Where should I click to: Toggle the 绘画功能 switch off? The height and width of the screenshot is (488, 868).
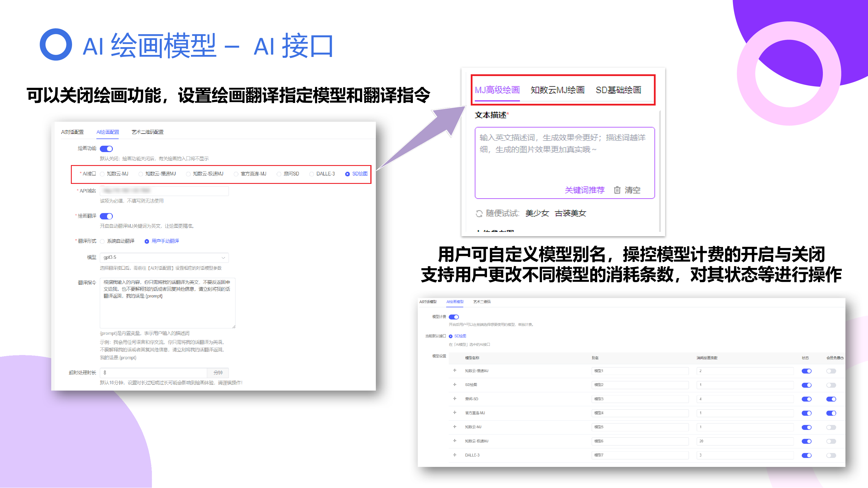(x=106, y=149)
